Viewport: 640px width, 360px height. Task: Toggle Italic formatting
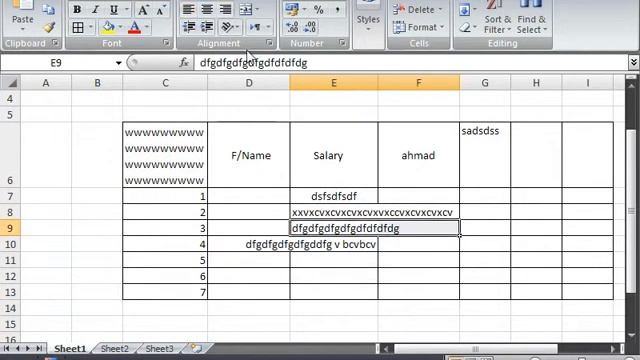click(96, 9)
